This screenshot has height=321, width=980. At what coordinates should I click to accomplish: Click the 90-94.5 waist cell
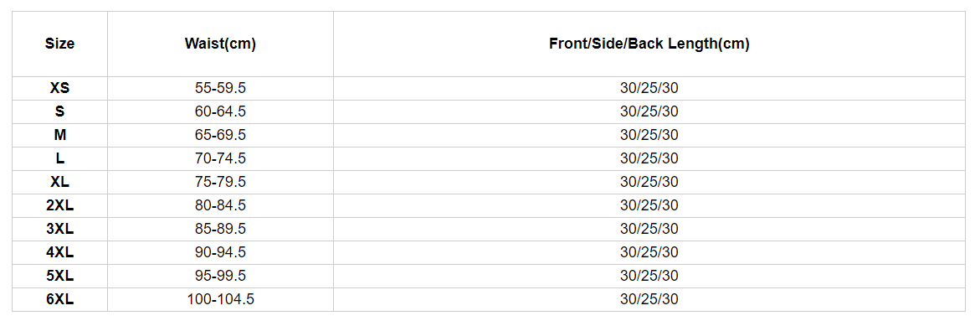tap(220, 252)
